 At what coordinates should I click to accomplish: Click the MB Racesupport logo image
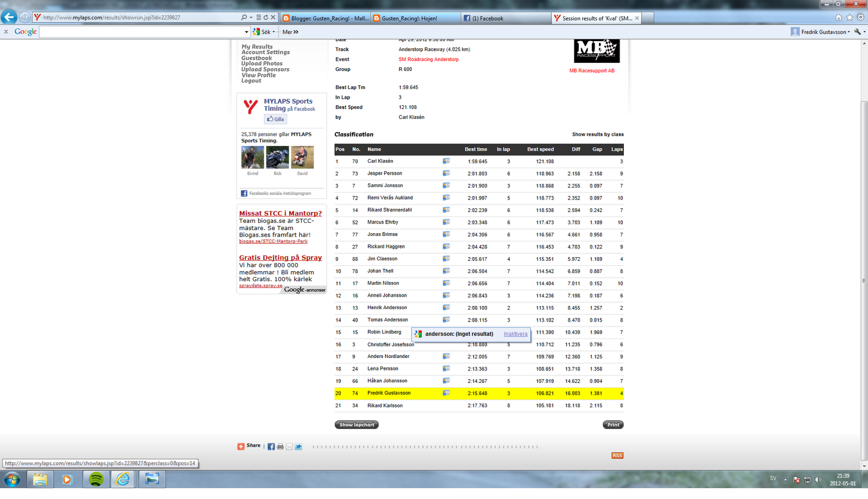pyautogui.click(x=597, y=51)
